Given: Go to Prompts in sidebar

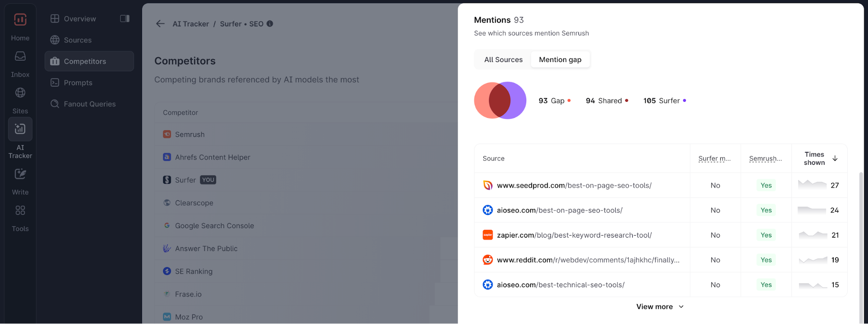Looking at the screenshot, I should (78, 83).
